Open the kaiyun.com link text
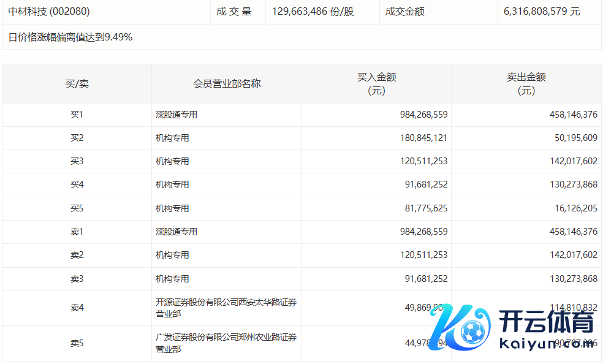Image resolution: width=603 pixels, height=364 pixels. (x=547, y=343)
